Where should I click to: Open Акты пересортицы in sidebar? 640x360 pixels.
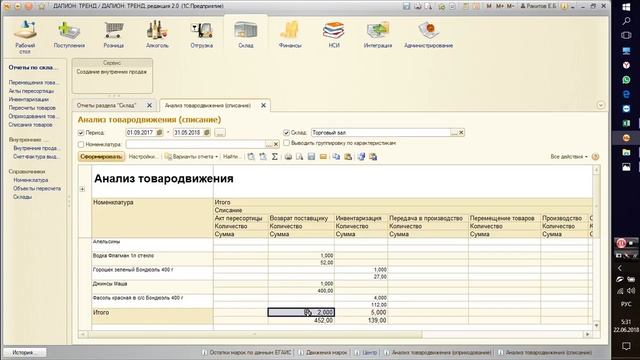(31, 91)
